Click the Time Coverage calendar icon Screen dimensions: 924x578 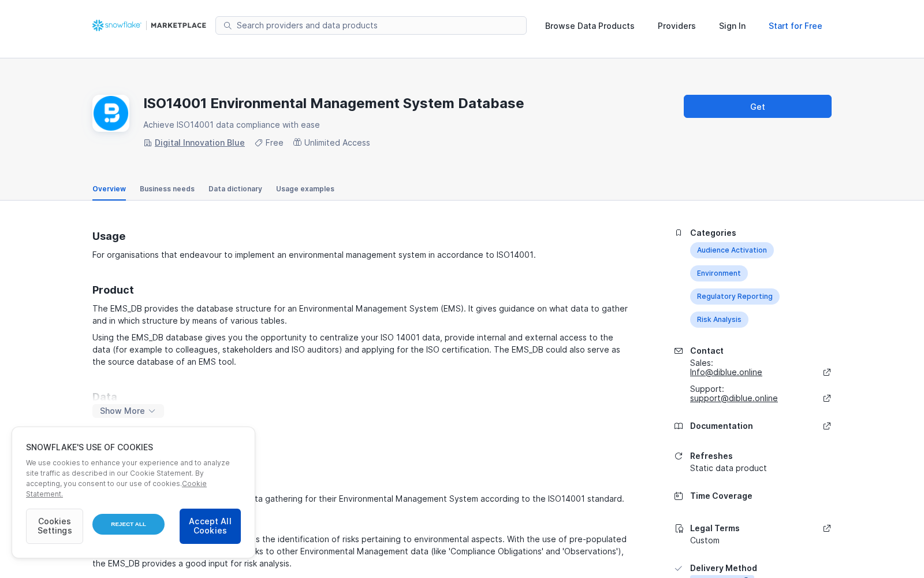[679, 496]
